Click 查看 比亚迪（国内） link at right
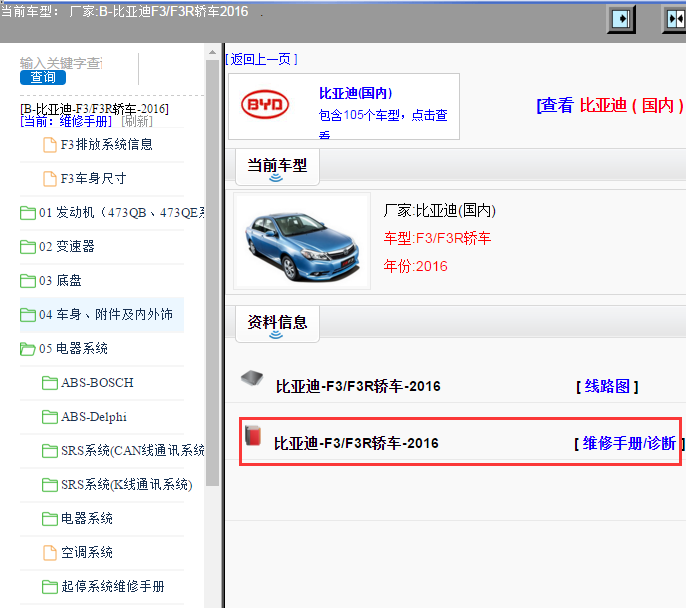686x608 pixels. 611,105
